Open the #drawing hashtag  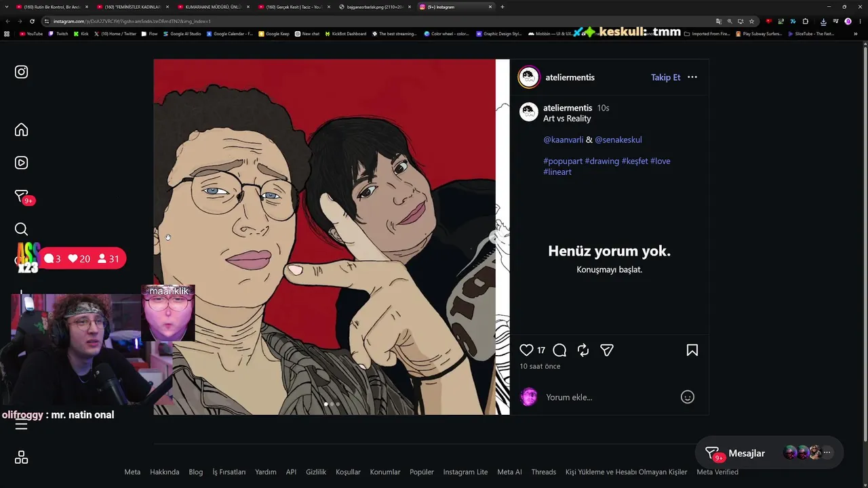pos(602,161)
